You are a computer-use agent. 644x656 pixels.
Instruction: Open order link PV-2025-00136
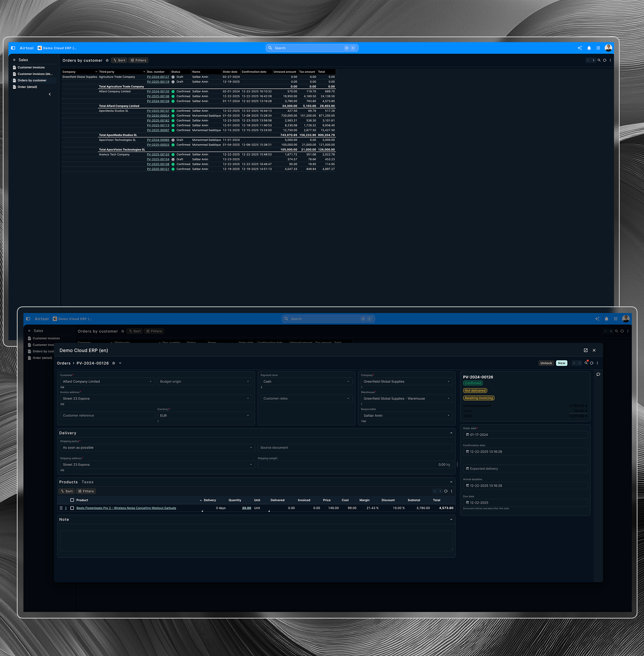(158, 97)
